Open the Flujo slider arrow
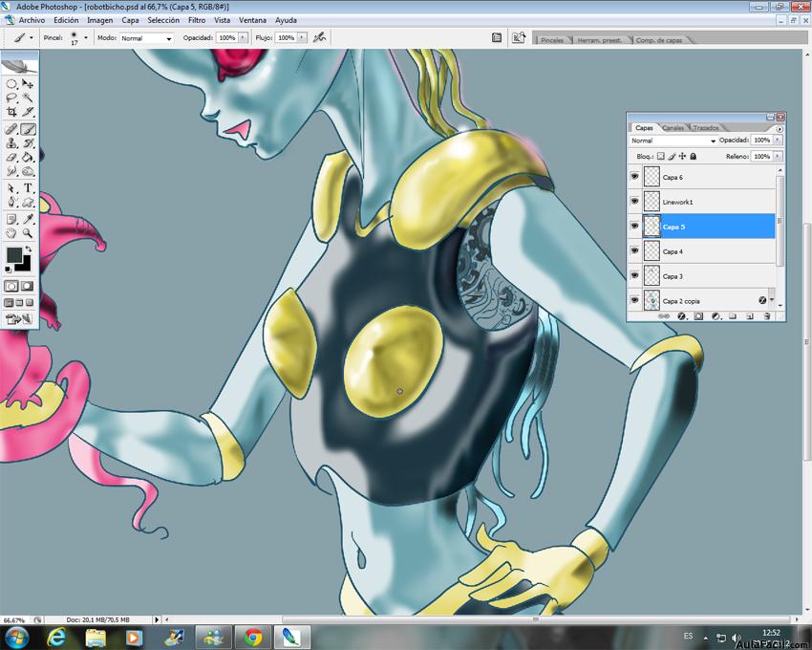 302,38
